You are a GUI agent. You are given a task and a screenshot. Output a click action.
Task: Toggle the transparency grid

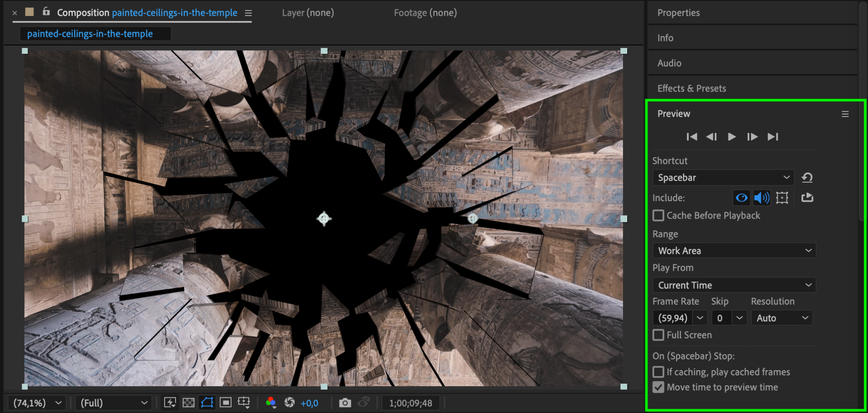pos(188,403)
